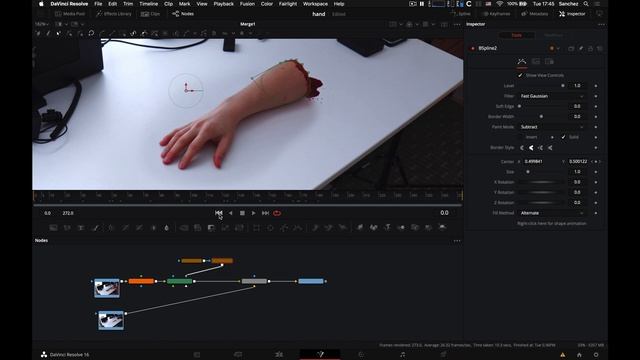Toggle the Media Pool panel
The width and height of the screenshot is (640, 360).
(70, 14)
